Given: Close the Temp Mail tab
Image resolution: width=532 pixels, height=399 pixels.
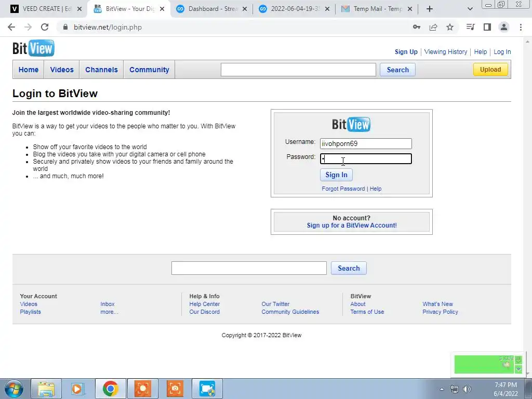Looking at the screenshot, I should tap(410, 9).
